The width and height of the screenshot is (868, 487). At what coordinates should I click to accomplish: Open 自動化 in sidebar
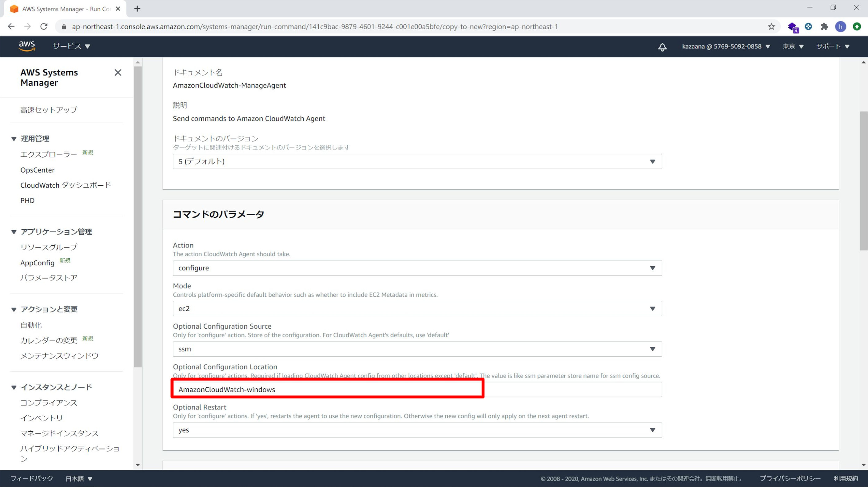pos(31,325)
